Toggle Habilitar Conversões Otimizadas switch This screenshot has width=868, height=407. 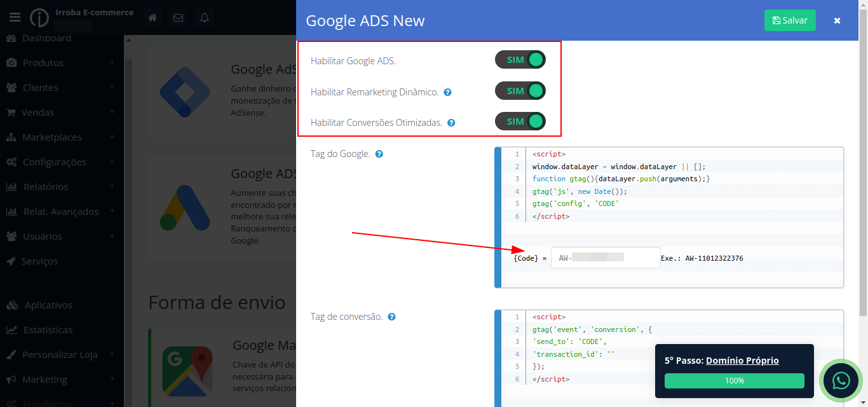(520, 121)
